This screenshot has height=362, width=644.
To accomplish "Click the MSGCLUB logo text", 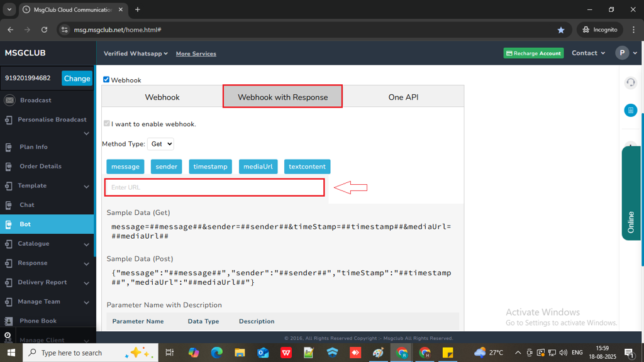I will [25, 53].
